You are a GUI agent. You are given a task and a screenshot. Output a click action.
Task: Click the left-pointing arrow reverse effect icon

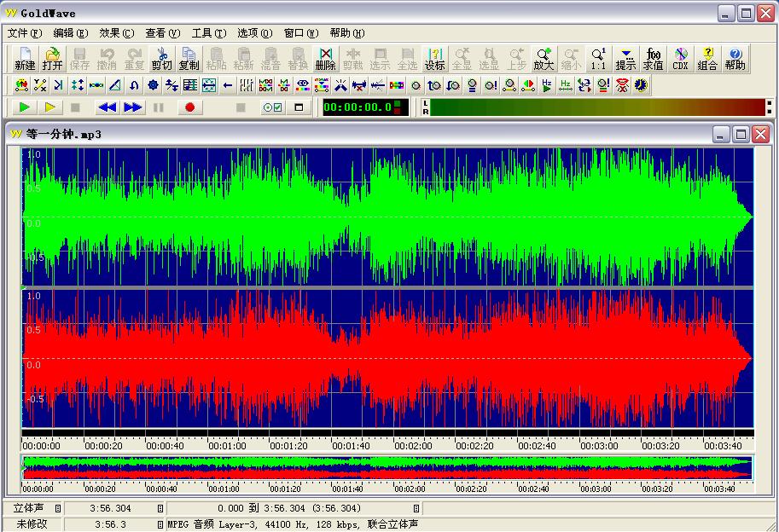[x=228, y=85]
